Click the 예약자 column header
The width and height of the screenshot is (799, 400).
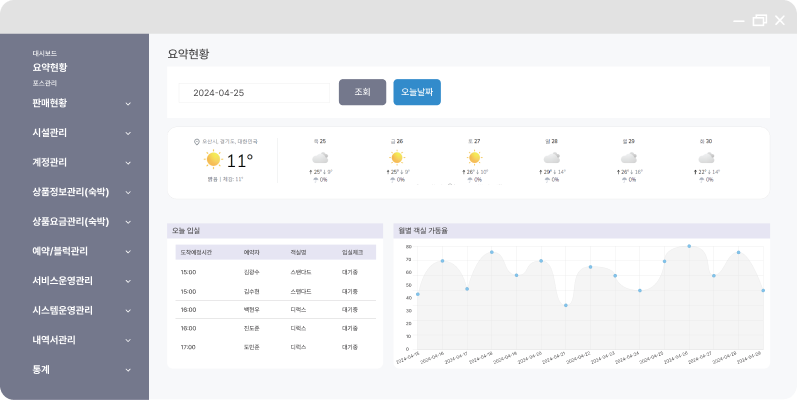point(252,252)
